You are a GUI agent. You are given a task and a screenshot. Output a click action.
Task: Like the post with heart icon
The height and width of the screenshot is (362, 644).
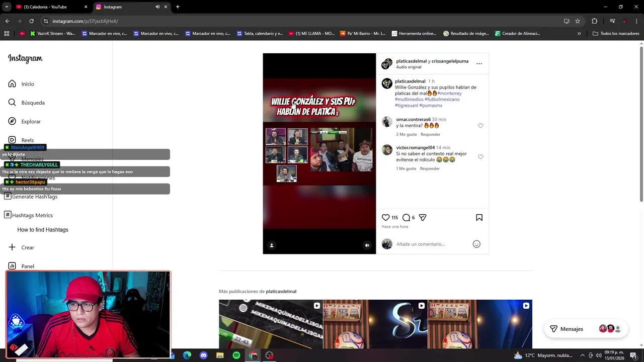tap(385, 217)
